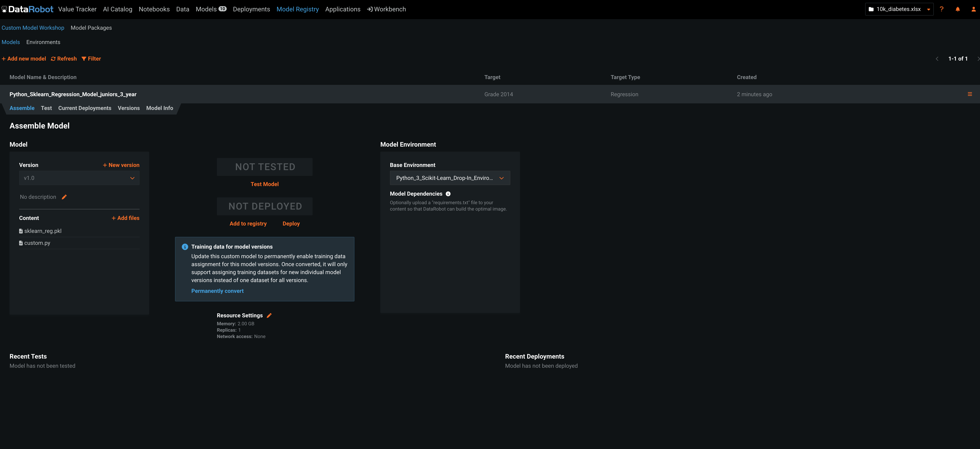Edit Resource Settings with pencil icon

pos(269,316)
